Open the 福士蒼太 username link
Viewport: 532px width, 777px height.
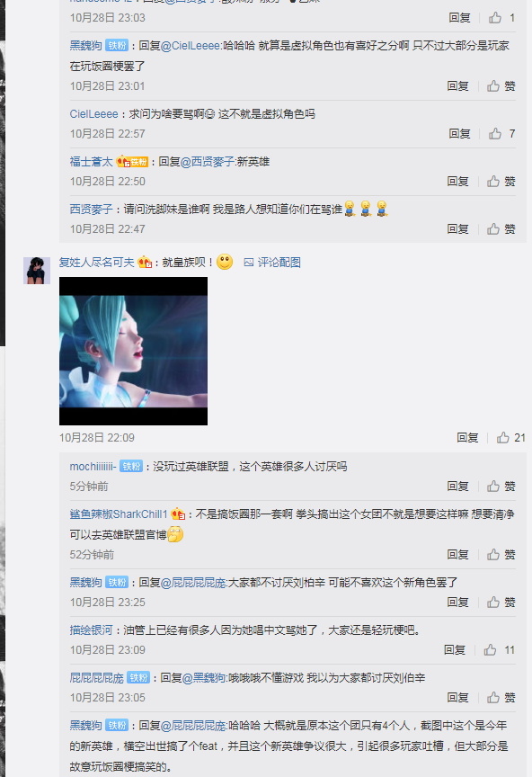tap(91, 162)
